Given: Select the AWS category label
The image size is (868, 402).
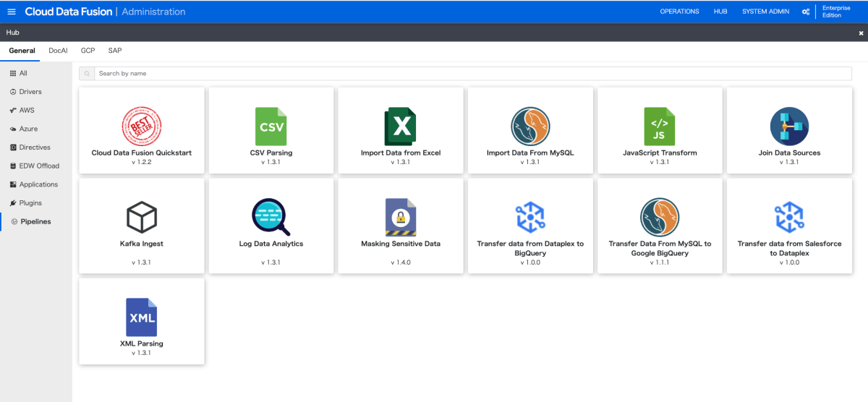Looking at the screenshot, I should (27, 111).
